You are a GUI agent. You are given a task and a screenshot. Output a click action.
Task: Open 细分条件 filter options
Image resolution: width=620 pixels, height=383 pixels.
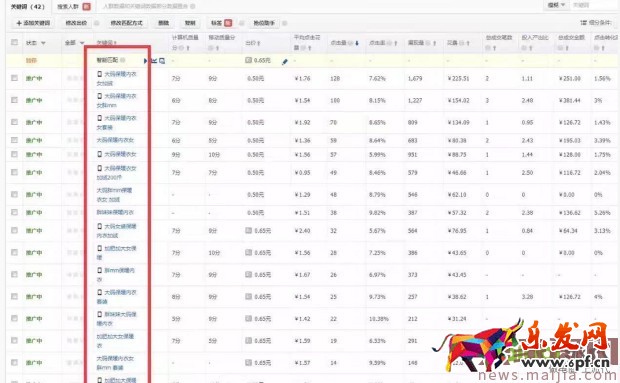[596, 23]
